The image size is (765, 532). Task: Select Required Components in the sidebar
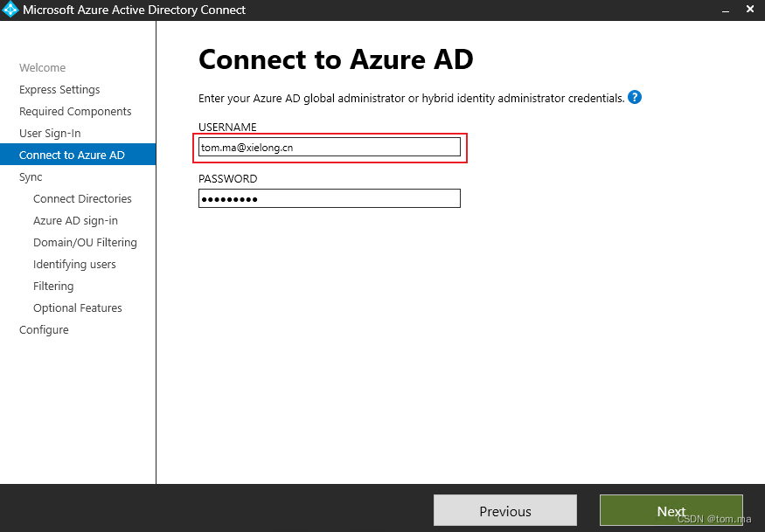[x=75, y=112]
